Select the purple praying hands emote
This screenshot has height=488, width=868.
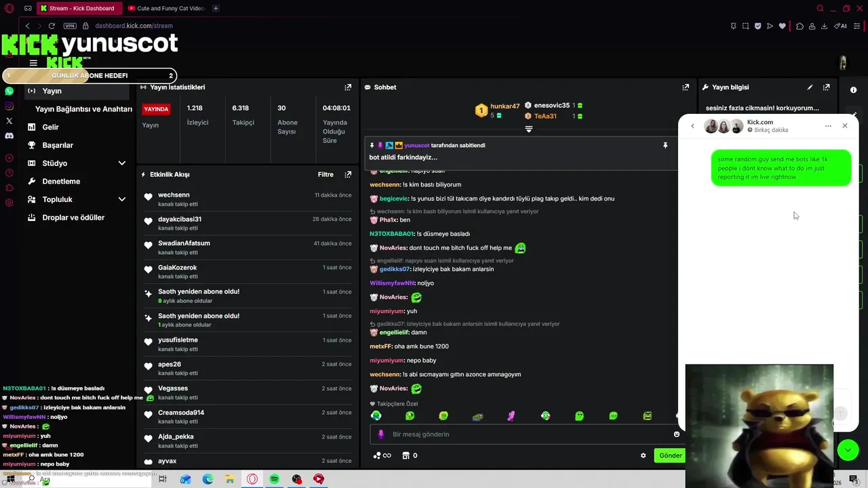pyautogui.click(x=511, y=416)
